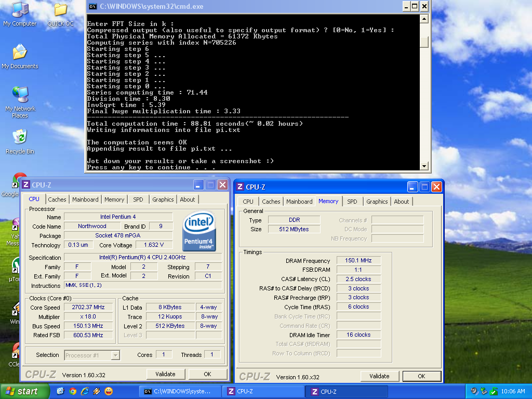The width and height of the screenshot is (532, 399).
Task: Open the Start menu
Action: click(x=24, y=391)
